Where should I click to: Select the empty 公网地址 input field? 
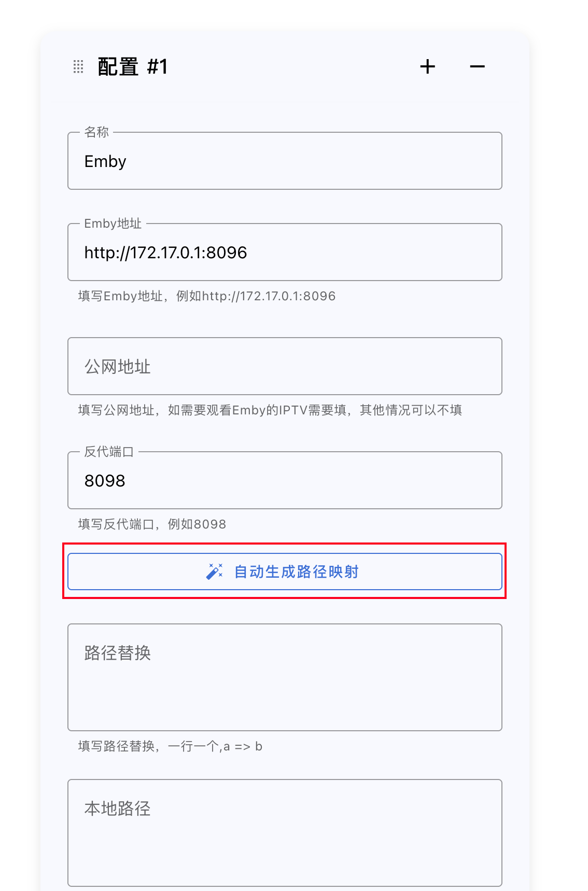285,367
